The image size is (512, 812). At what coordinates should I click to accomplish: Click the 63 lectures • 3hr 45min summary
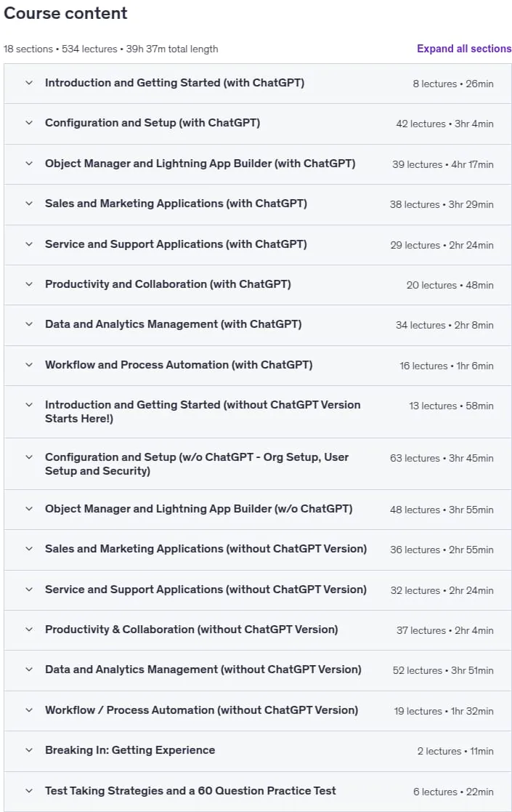click(x=442, y=458)
